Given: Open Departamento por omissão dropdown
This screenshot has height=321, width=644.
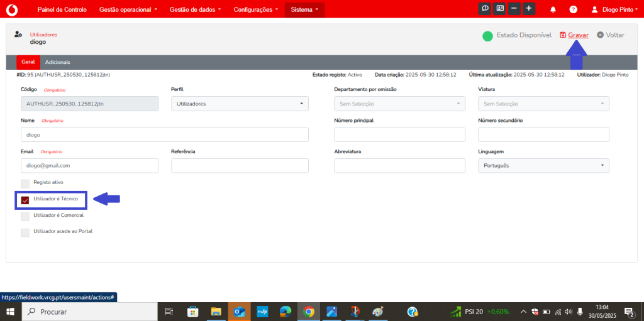Looking at the screenshot, I should (x=399, y=104).
